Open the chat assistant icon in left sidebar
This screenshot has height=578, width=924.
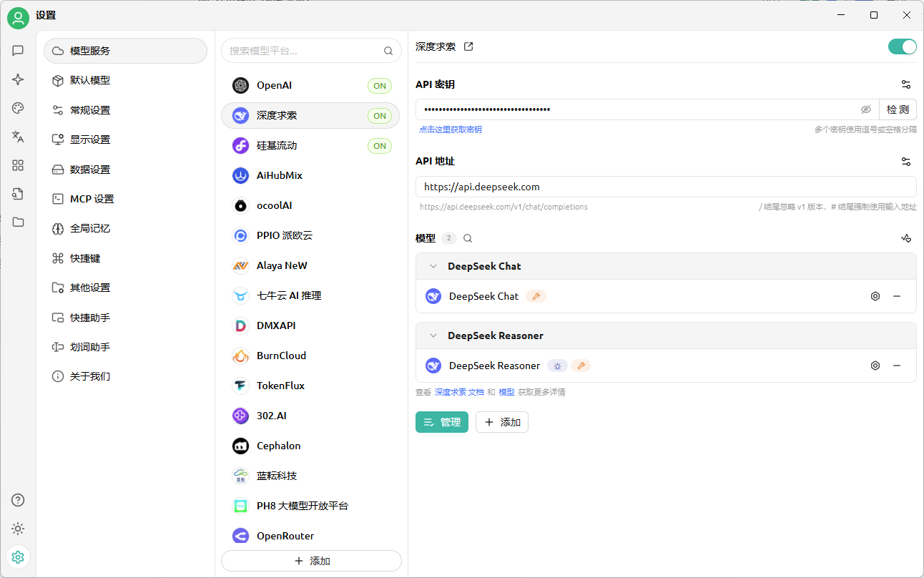pos(18,51)
